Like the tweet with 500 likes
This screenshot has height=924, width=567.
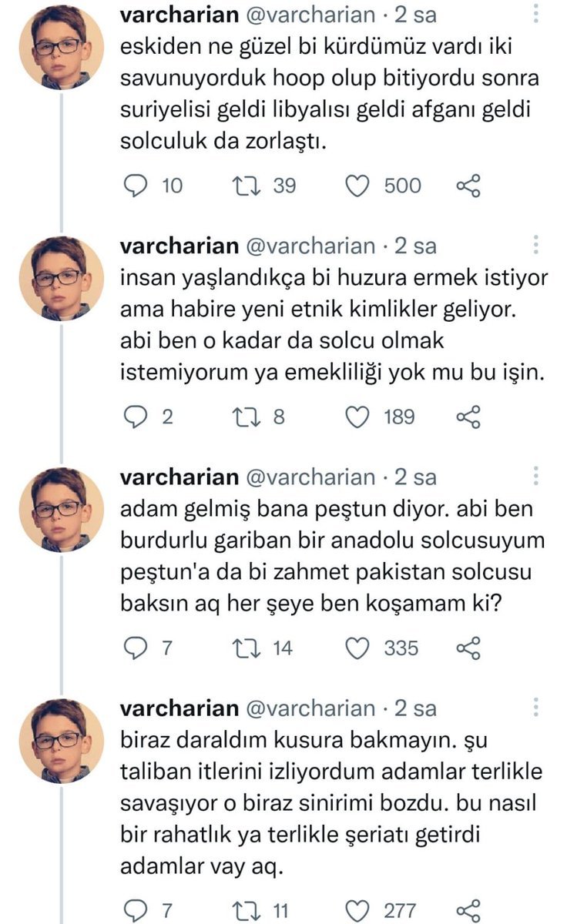pyautogui.click(x=357, y=186)
